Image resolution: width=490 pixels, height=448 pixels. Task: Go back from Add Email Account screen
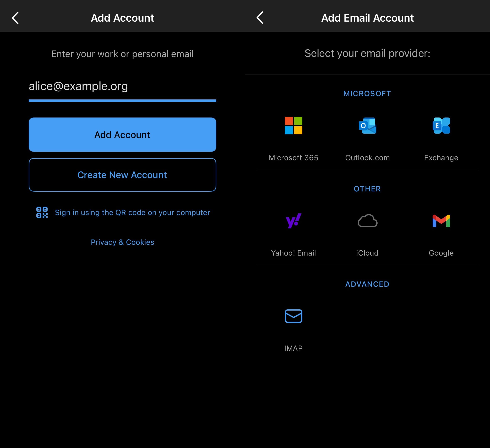point(260,18)
